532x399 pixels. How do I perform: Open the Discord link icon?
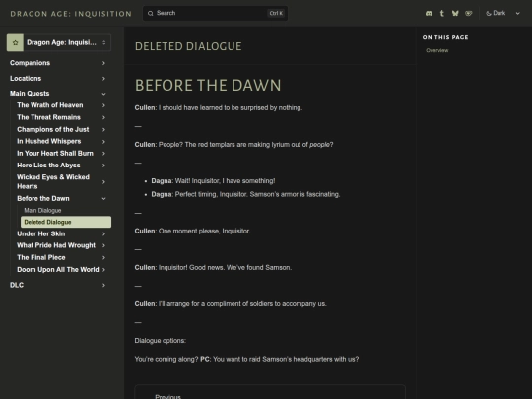[429, 13]
